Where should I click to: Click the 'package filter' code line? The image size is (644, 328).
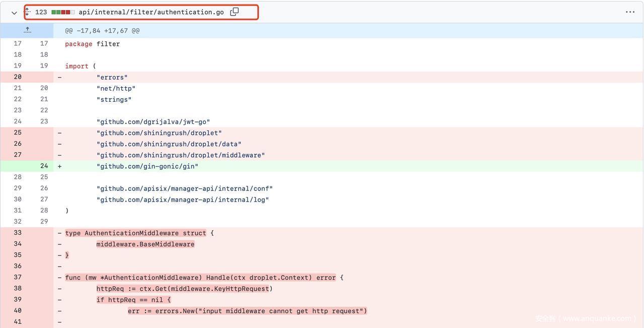coord(93,44)
